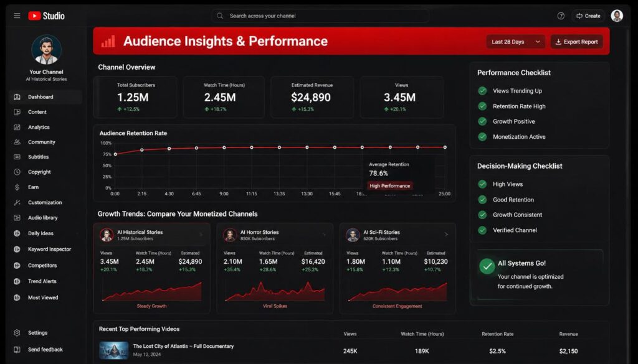Click the 0:00 retention chart data point
Viewport: 638px width, 364px height.
click(115, 154)
